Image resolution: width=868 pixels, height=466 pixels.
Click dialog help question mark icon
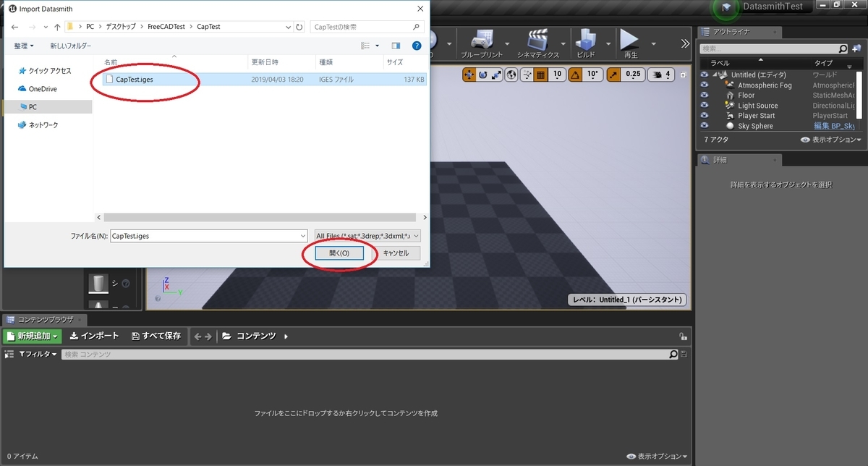417,46
